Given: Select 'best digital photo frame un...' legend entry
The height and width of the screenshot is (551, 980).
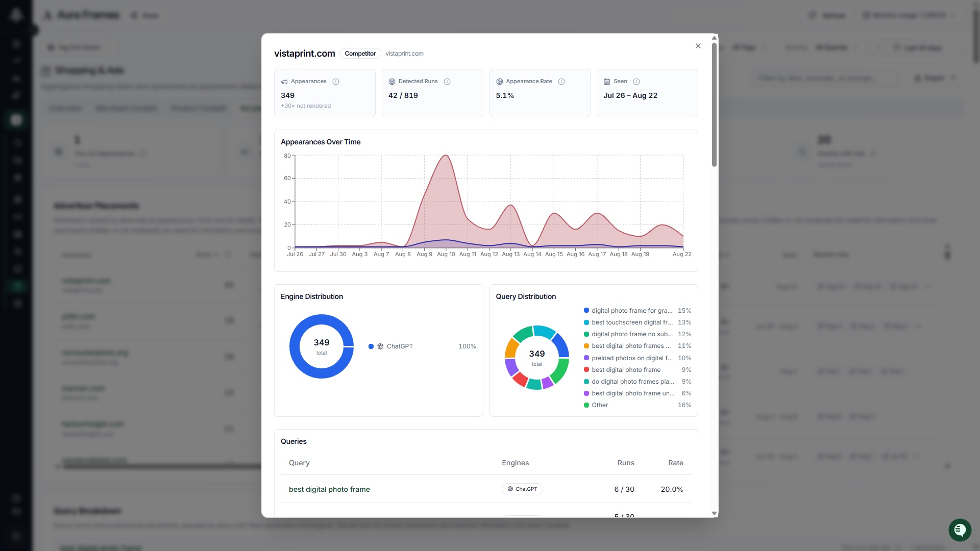Looking at the screenshot, I should 638,393.
